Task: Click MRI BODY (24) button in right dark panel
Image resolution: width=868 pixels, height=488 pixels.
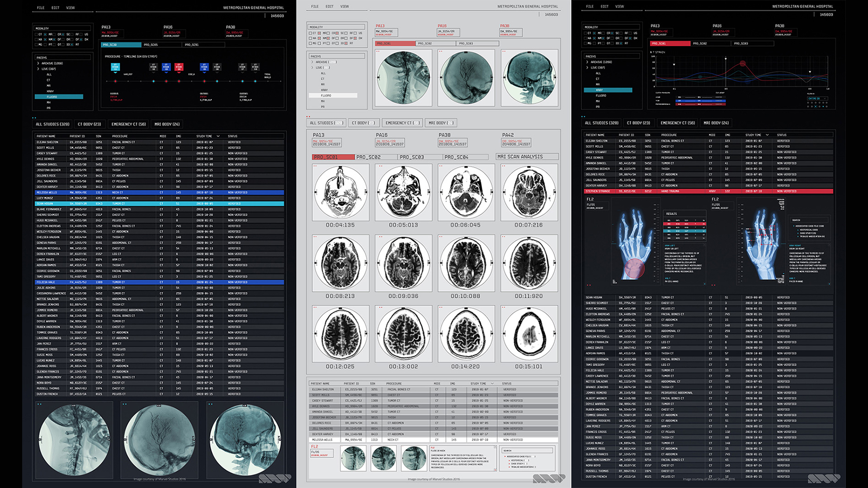Action: pyautogui.click(x=716, y=123)
